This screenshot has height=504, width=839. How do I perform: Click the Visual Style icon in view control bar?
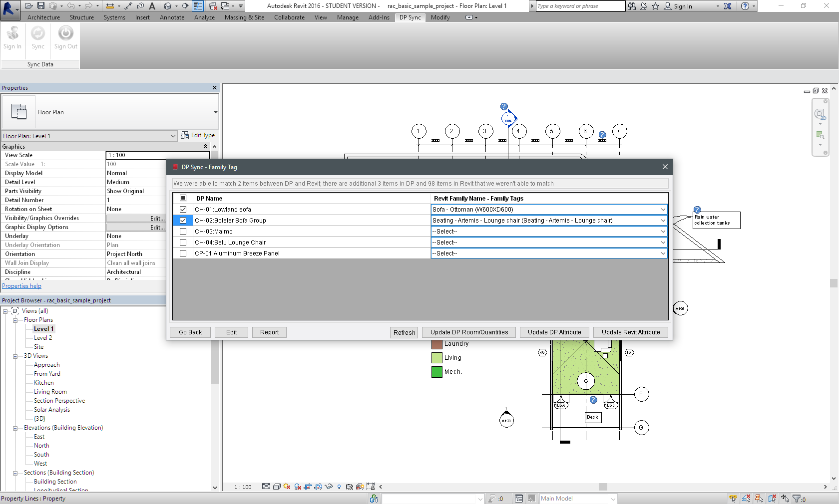click(277, 487)
